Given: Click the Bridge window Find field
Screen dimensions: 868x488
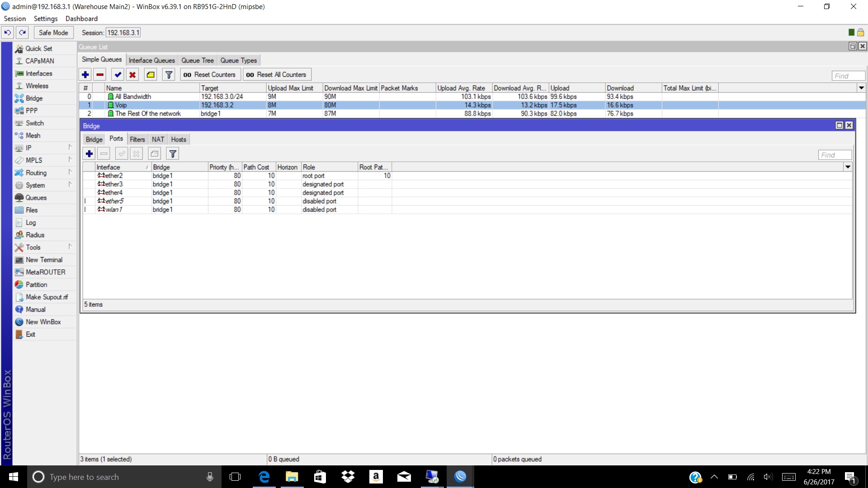Looking at the screenshot, I should pyautogui.click(x=835, y=155).
